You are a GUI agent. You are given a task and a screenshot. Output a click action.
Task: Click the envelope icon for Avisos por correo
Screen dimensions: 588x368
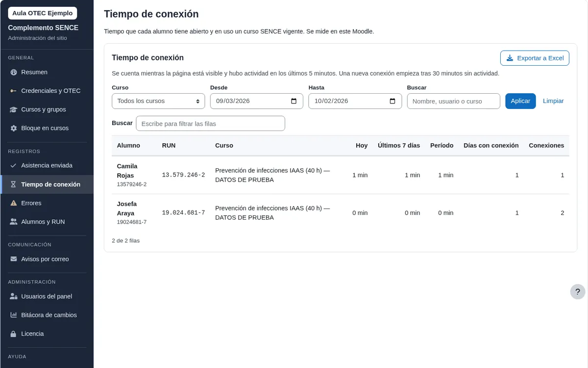pyautogui.click(x=14, y=259)
